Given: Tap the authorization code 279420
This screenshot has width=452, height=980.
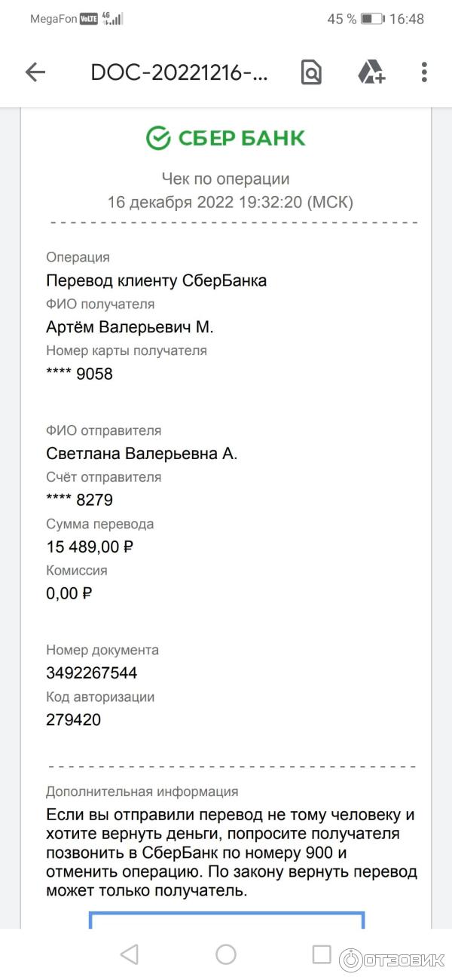Looking at the screenshot, I should tap(74, 719).
